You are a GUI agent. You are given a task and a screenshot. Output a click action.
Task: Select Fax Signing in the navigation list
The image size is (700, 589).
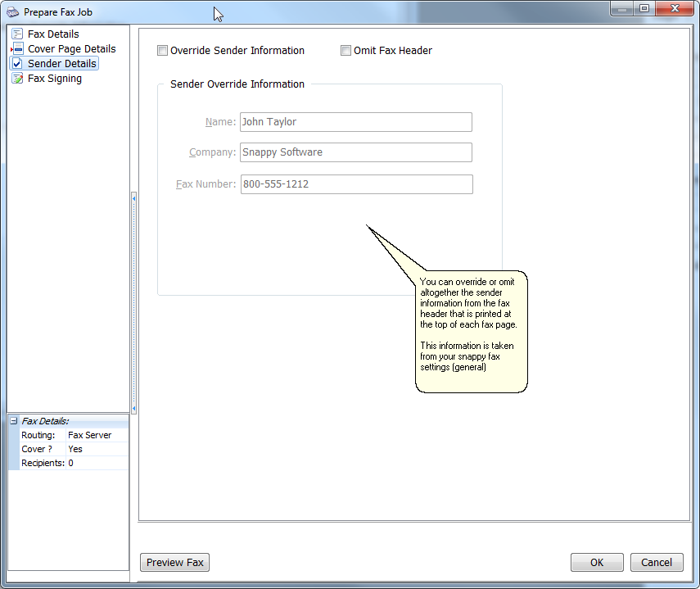click(x=54, y=79)
